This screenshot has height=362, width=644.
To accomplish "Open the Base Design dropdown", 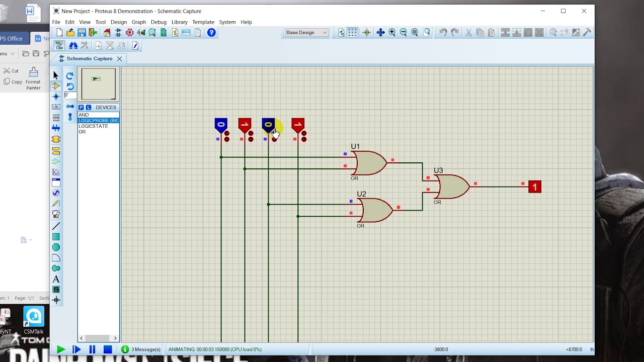I will tap(306, 32).
